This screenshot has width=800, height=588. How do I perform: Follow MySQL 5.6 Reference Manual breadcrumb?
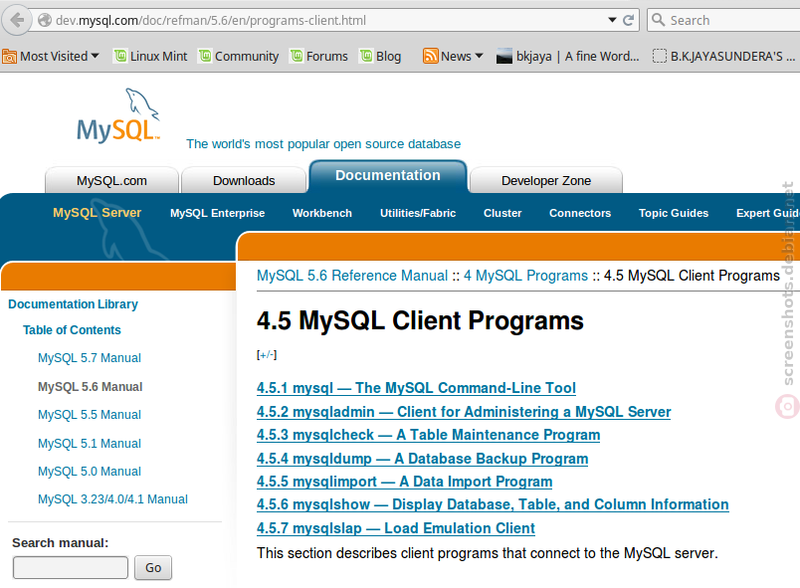(352, 276)
